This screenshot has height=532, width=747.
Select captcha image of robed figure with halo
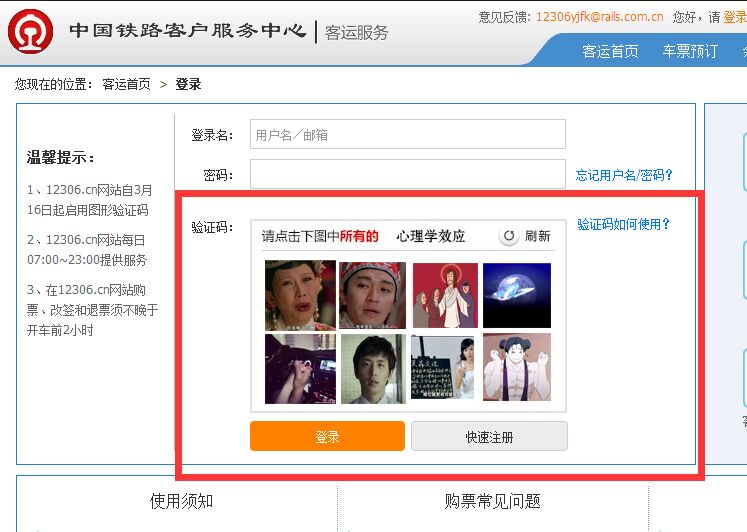point(445,295)
